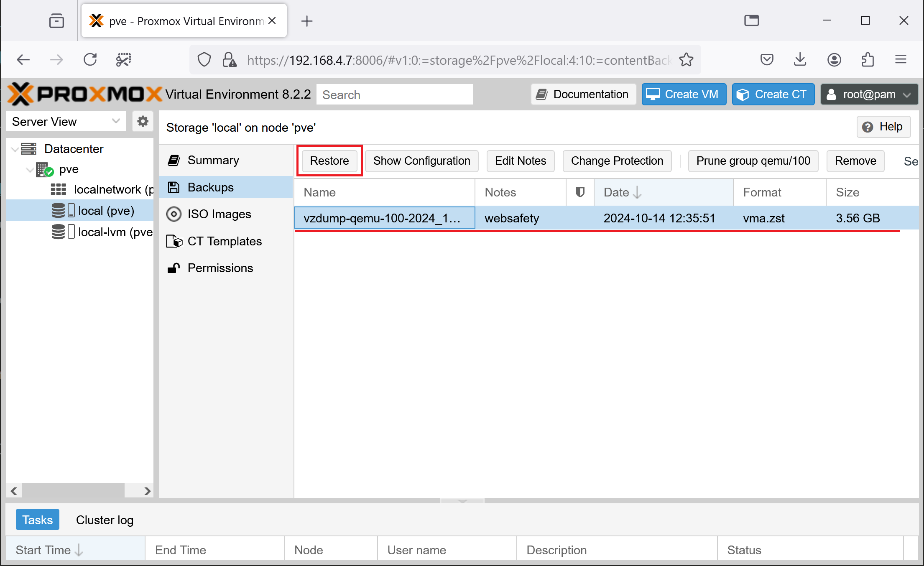Click the ISO Images icon in sidebar
The image size is (924, 566).
point(174,214)
